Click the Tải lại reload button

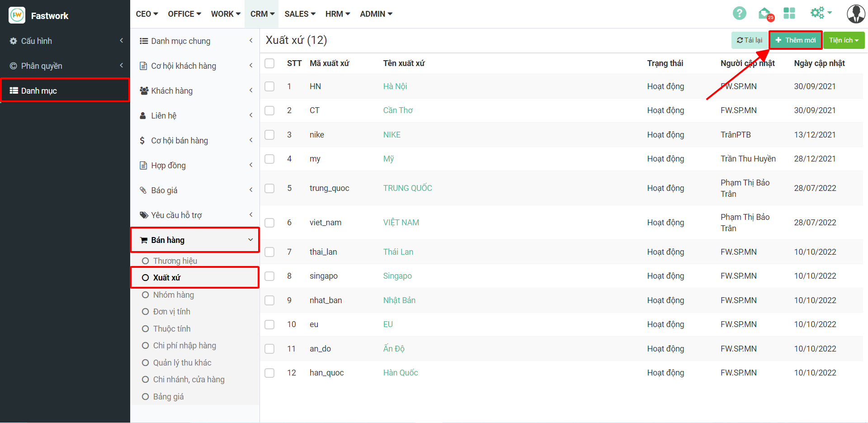749,40
